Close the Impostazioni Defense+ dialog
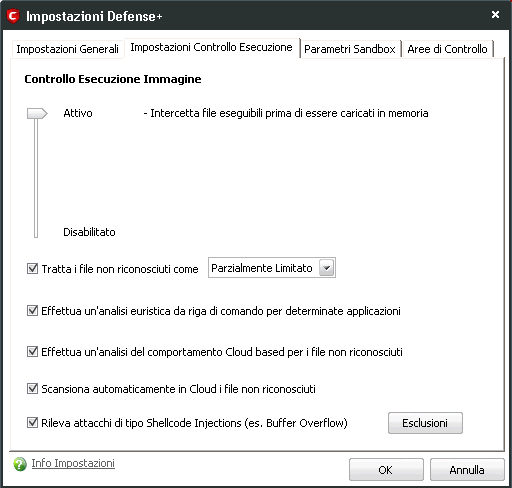 (495, 15)
